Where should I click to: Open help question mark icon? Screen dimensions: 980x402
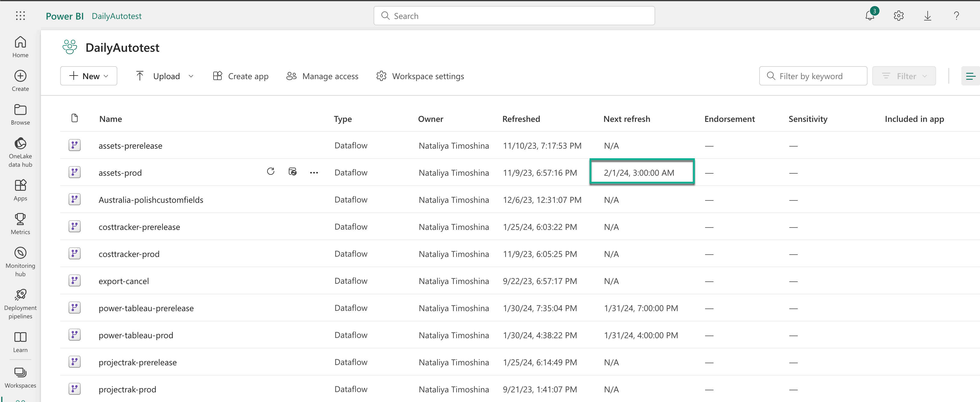pos(957,16)
